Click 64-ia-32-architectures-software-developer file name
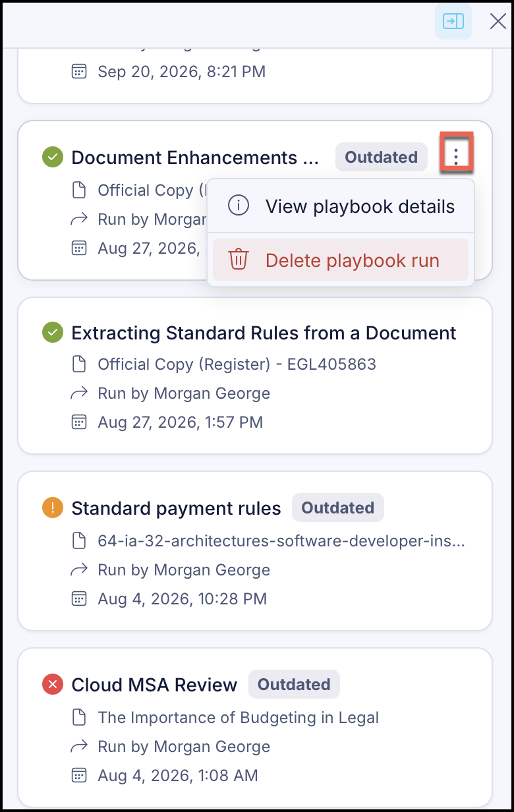The image size is (514, 812). (281, 541)
